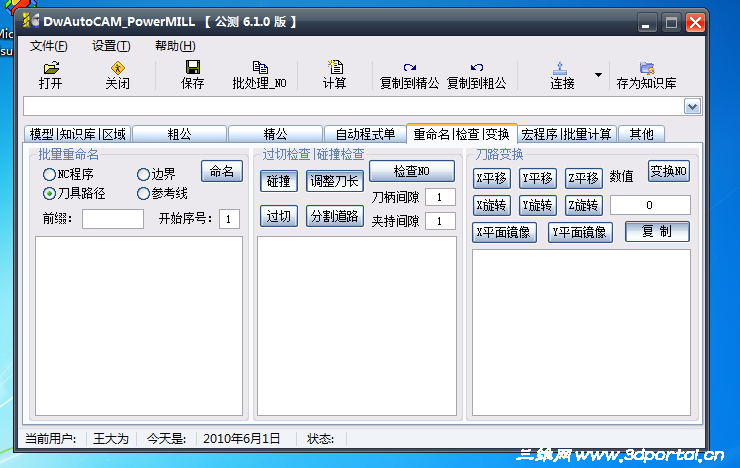Screen dimensions: 740x468
Task: Click the 调整刀长 button
Action: (x=335, y=181)
